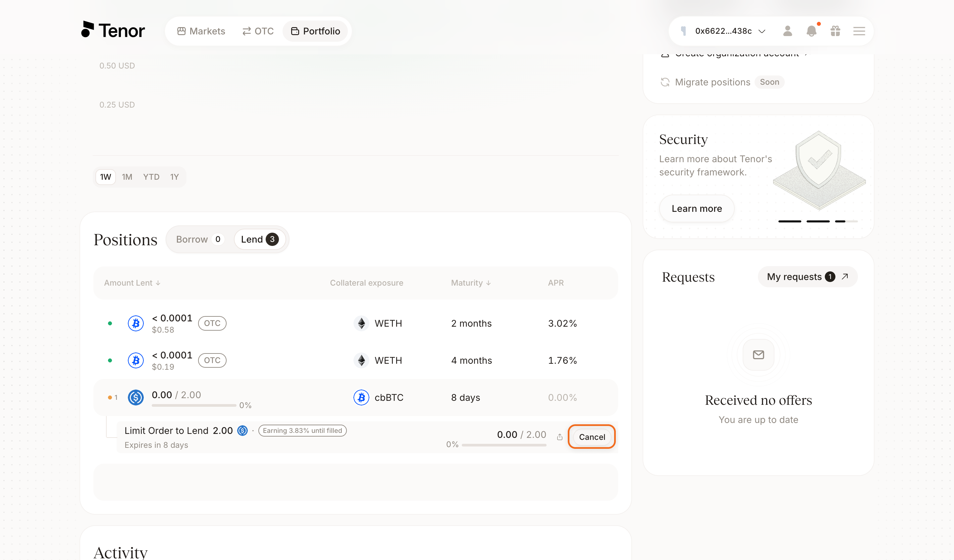Viewport: 954px width, 560px height.
Task: Go to the second carousel slide indicator
Action: (x=818, y=221)
